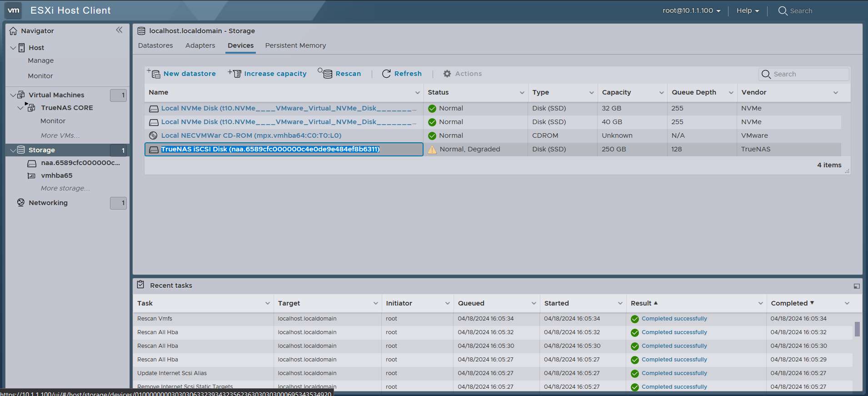Click the TrueNAS CORE VM icon
This screenshot has width=868, height=396.
tap(31, 107)
